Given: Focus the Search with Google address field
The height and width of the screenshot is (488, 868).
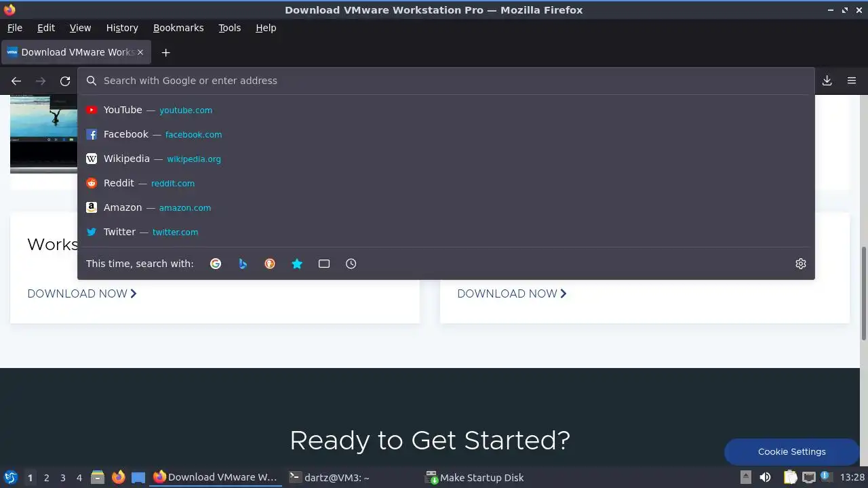Looking at the screenshot, I should [446, 81].
